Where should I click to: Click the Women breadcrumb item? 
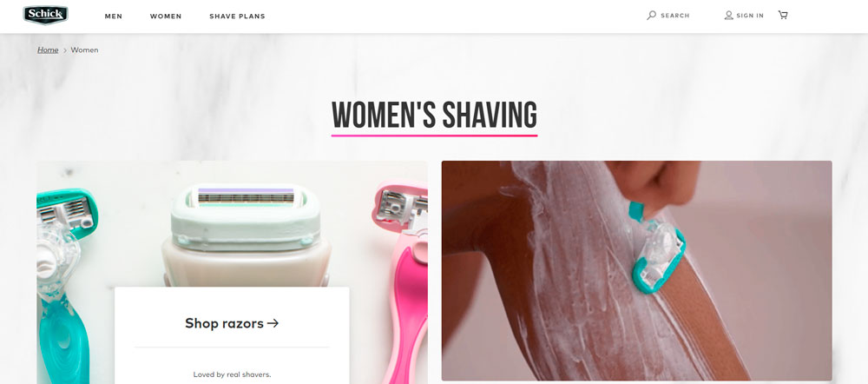tap(85, 50)
